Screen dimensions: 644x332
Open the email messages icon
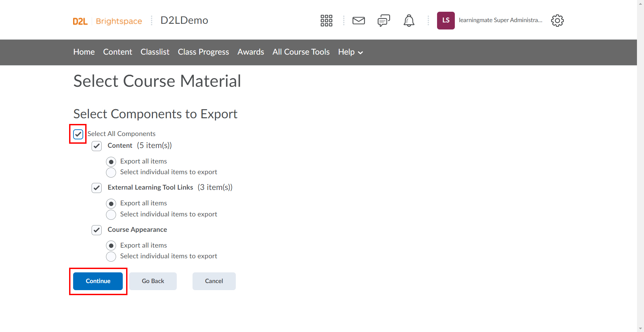[x=358, y=20]
